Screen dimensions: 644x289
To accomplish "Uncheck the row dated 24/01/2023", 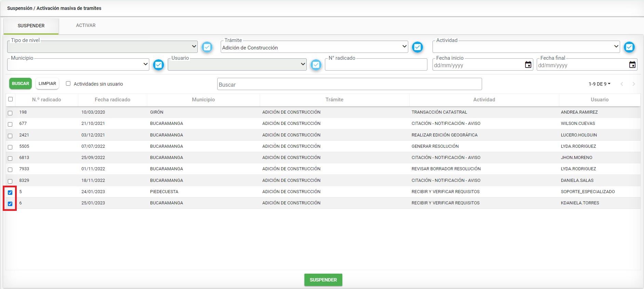I will 10,192.
